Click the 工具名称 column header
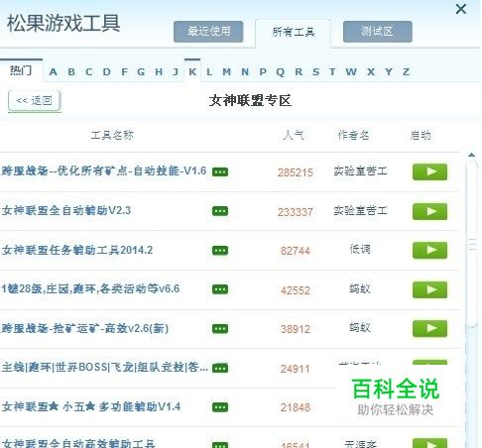The height and width of the screenshot is (448, 482). point(112,135)
